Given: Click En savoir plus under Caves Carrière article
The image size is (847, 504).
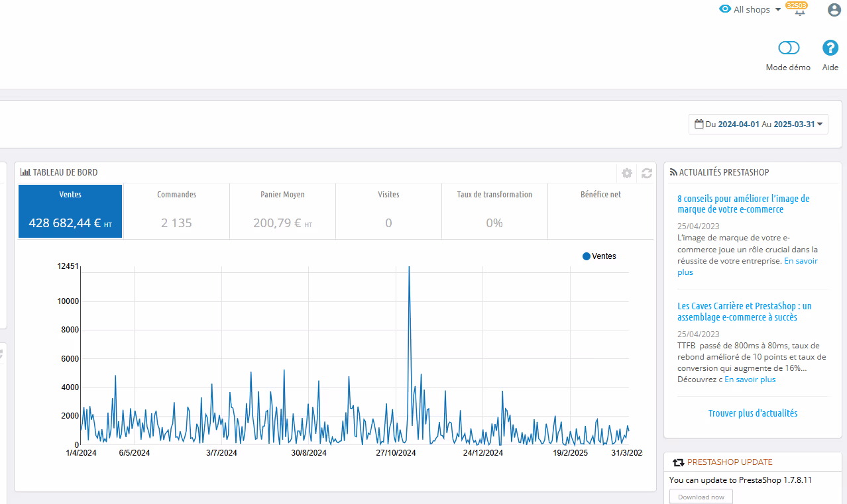Looking at the screenshot, I should tap(750, 379).
